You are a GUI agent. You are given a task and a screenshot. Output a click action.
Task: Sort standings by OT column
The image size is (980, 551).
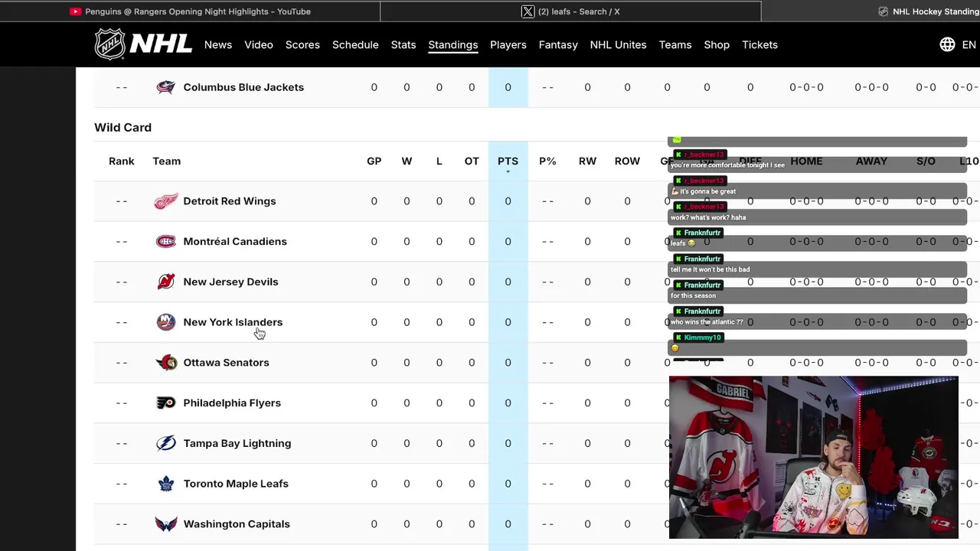[472, 161]
